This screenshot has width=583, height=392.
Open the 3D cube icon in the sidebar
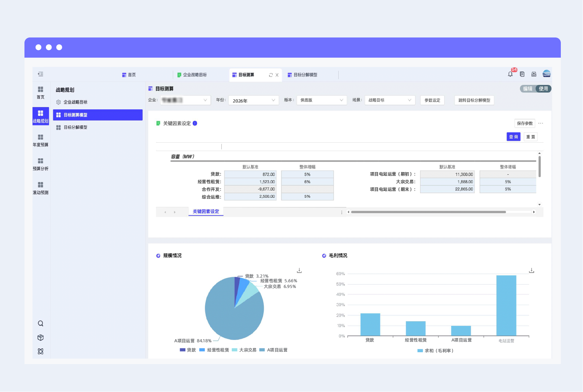(41, 338)
